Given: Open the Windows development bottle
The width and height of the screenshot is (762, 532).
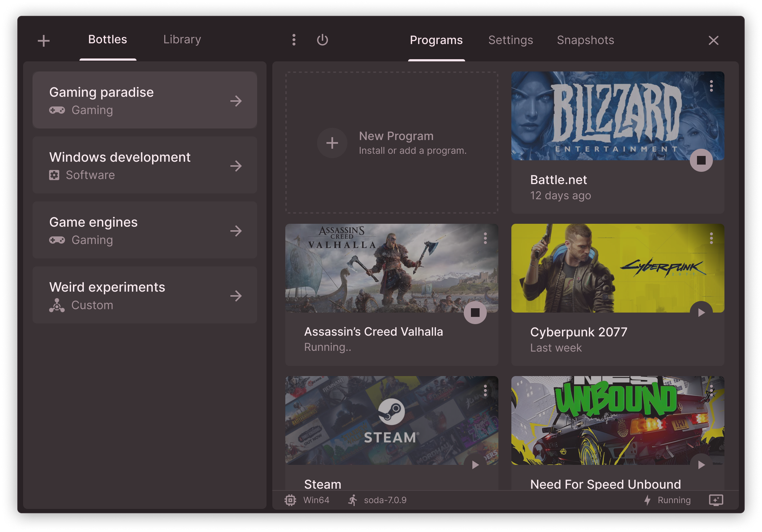Looking at the screenshot, I should (x=144, y=165).
